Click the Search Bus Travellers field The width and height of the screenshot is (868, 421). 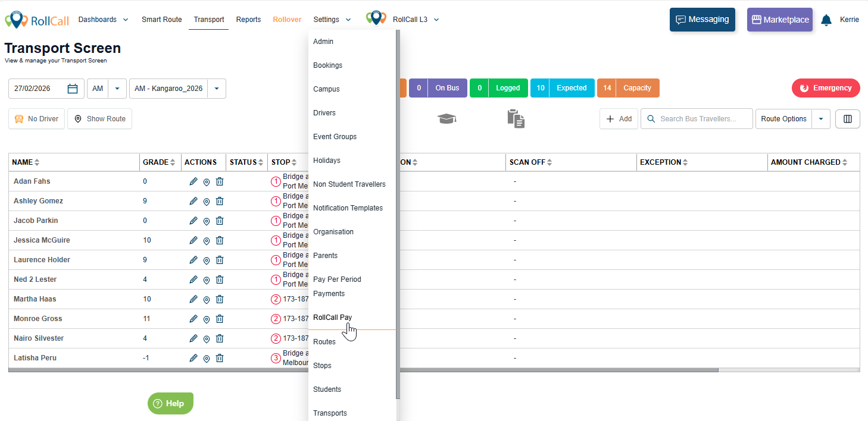[x=697, y=119]
